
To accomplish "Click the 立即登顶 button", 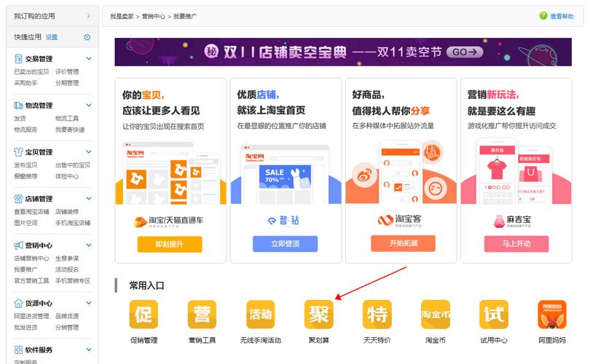I will (286, 244).
